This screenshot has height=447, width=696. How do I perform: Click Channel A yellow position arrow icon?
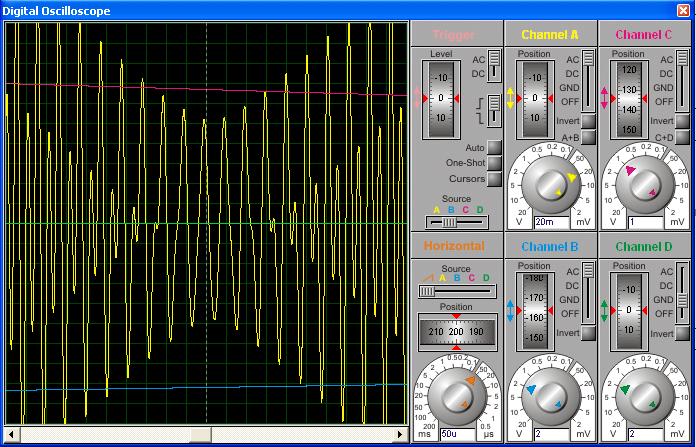(x=510, y=98)
